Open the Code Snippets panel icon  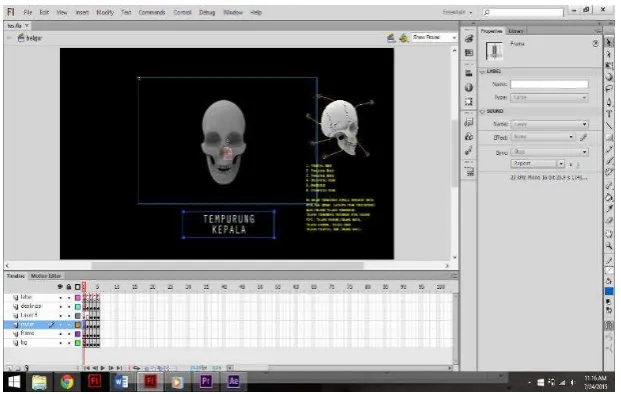[x=469, y=122]
